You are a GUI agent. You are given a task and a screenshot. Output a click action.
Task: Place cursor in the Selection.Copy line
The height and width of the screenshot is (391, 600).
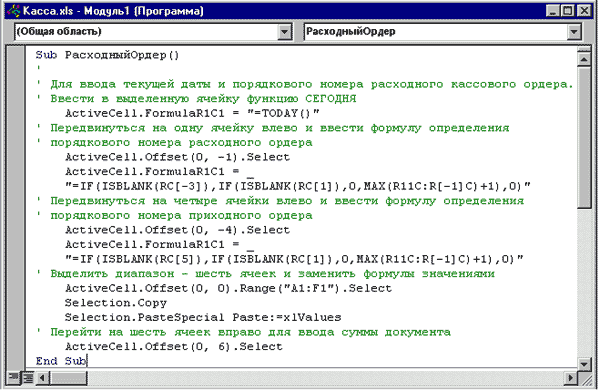coord(116,303)
